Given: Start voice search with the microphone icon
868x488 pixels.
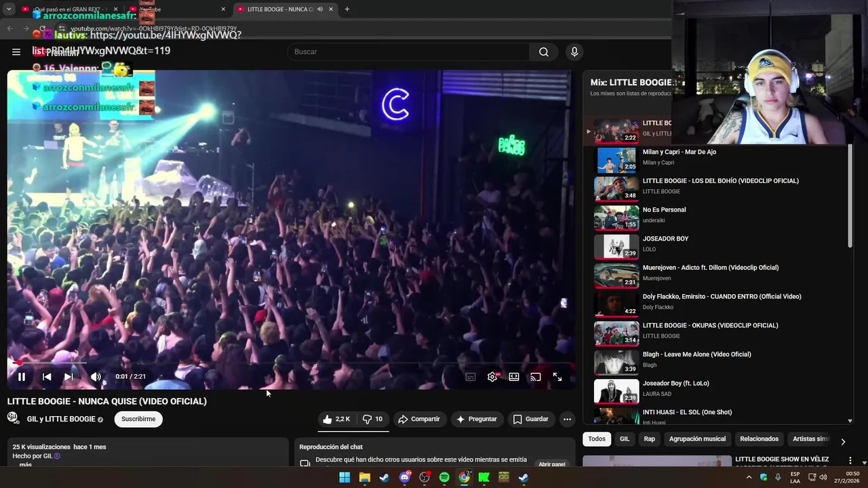Looking at the screenshot, I should (x=574, y=52).
